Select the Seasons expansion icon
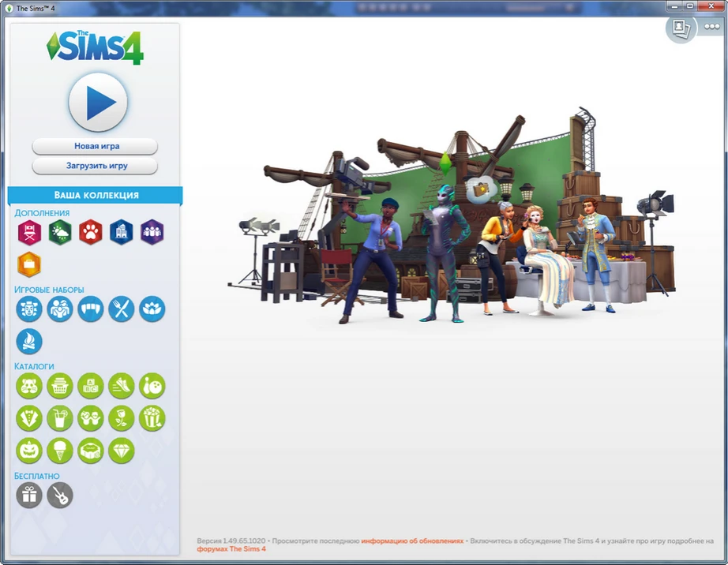 coord(60,233)
